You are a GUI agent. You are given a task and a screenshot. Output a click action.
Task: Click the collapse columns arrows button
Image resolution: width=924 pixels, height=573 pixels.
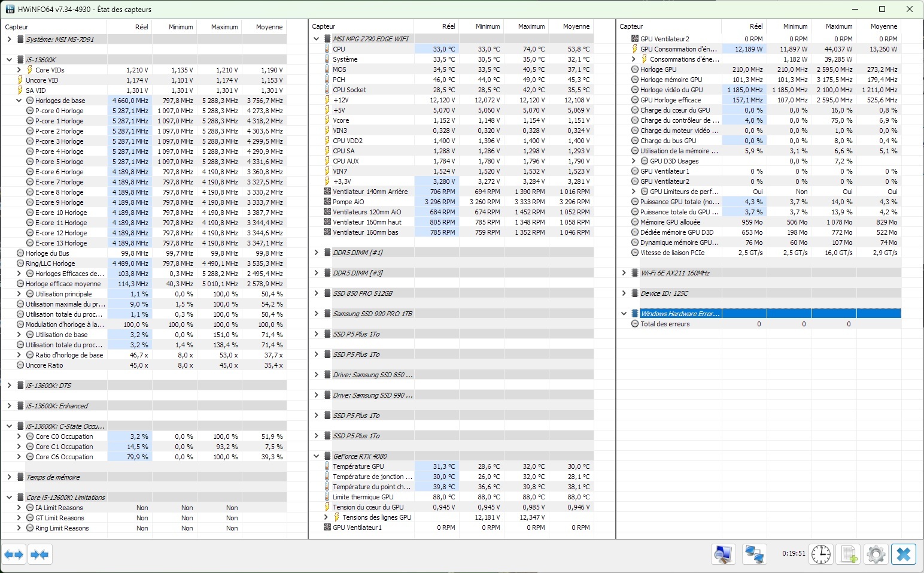[40, 554]
